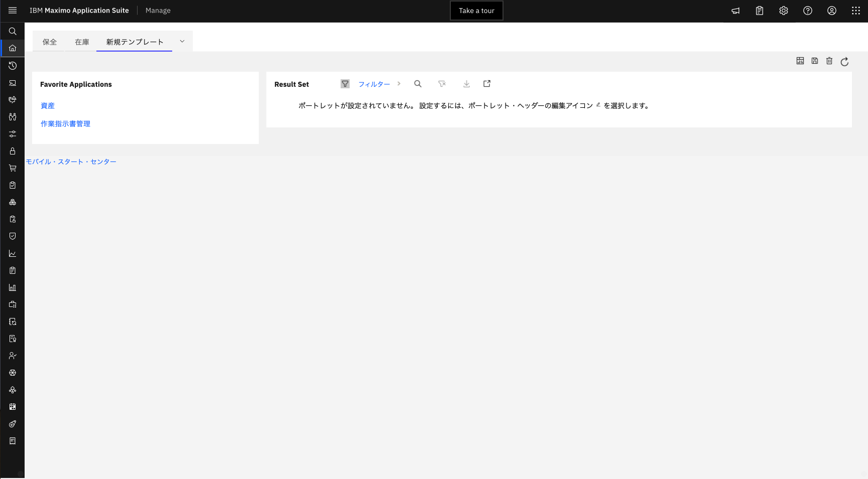Screen dimensions: 868x479
Task: Open the gear administration settings icon
Action: click(x=784, y=11)
